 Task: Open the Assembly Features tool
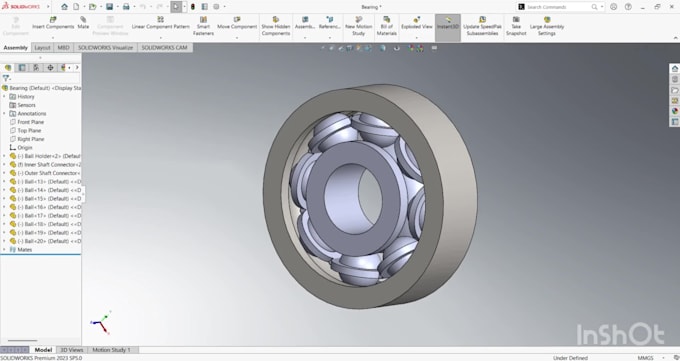coord(305,23)
